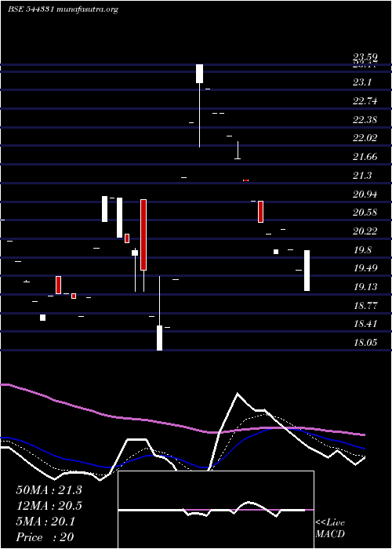Click the 19.49 price label

[365, 268]
